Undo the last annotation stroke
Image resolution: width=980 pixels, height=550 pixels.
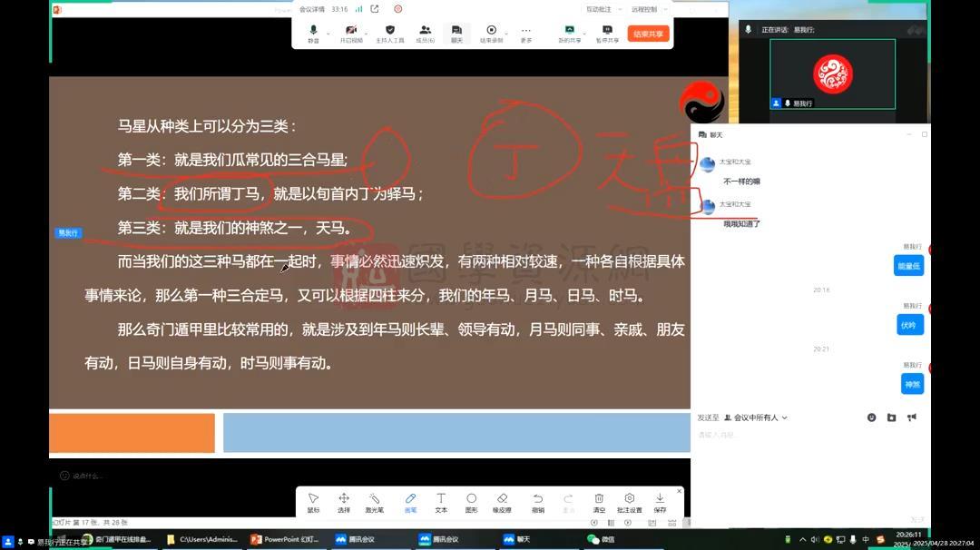(536, 499)
